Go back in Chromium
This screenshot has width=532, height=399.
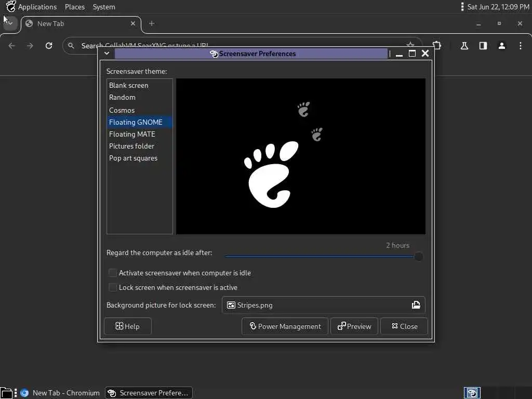point(12,46)
